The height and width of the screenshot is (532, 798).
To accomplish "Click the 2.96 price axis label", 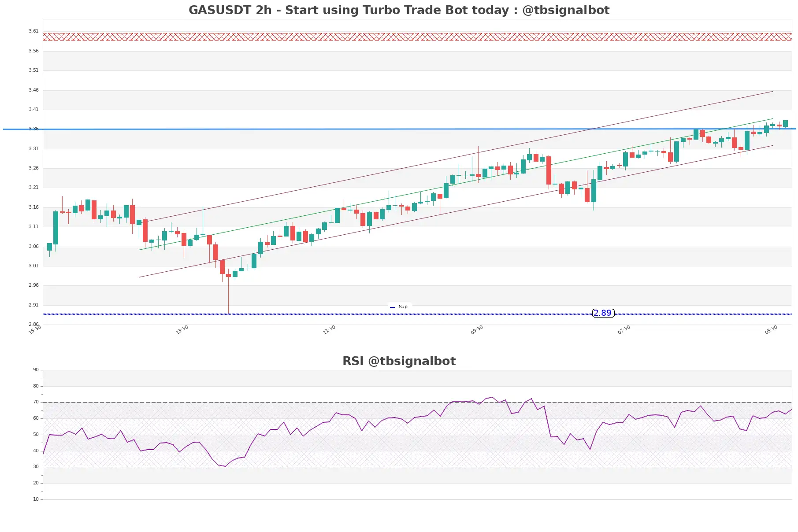I will pyautogui.click(x=33, y=285).
